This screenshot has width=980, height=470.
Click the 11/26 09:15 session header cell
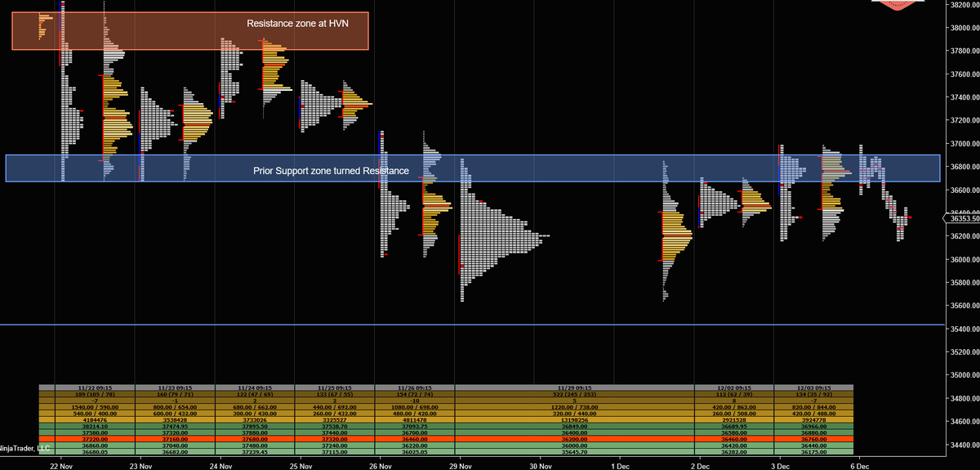[413, 387]
